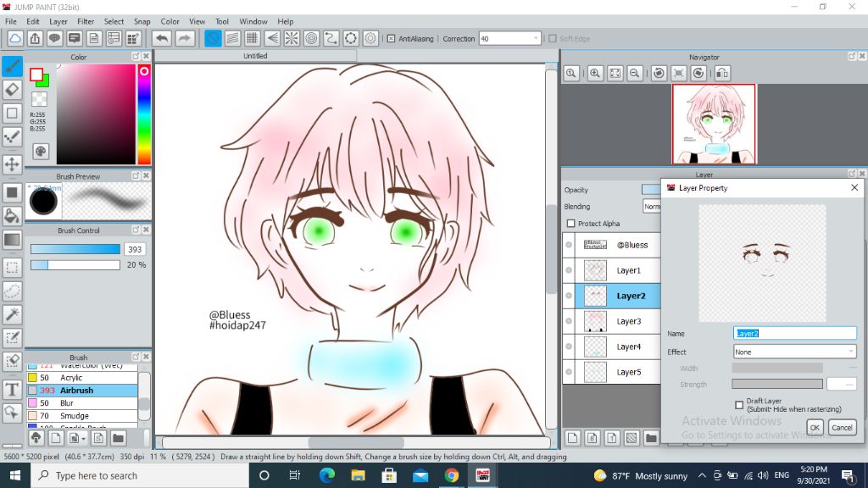Toggle visibility of @Bluess layer
Screen dimensions: 868x488
tap(569, 245)
